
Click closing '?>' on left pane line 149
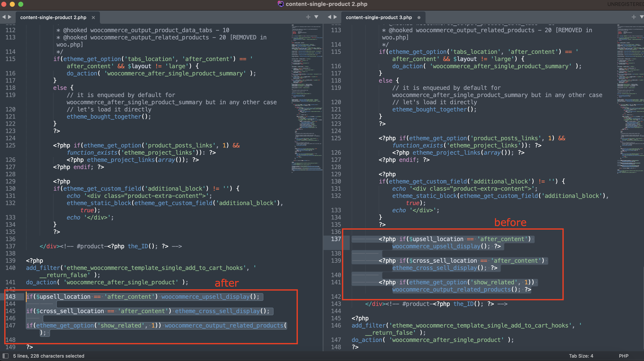point(29,347)
